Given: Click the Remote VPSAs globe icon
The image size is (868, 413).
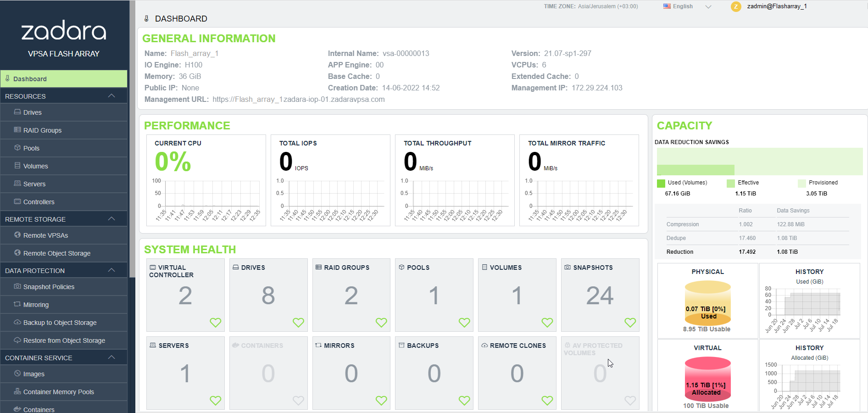Looking at the screenshot, I should [17, 235].
